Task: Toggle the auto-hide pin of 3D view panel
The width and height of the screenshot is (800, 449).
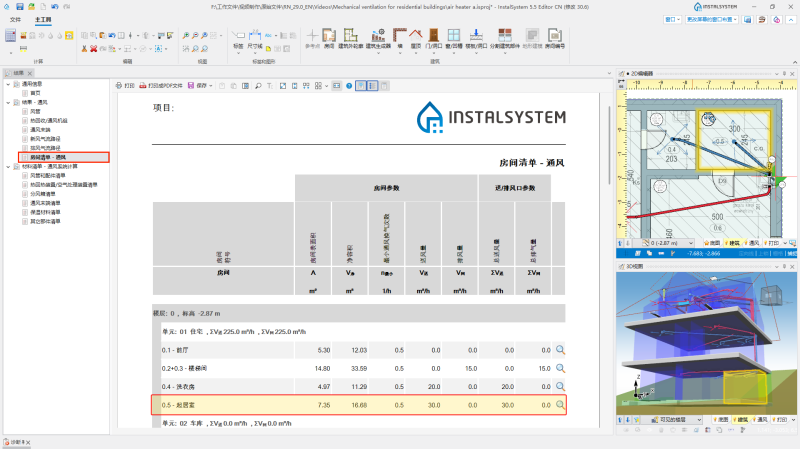Action: [x=785, y=266]
